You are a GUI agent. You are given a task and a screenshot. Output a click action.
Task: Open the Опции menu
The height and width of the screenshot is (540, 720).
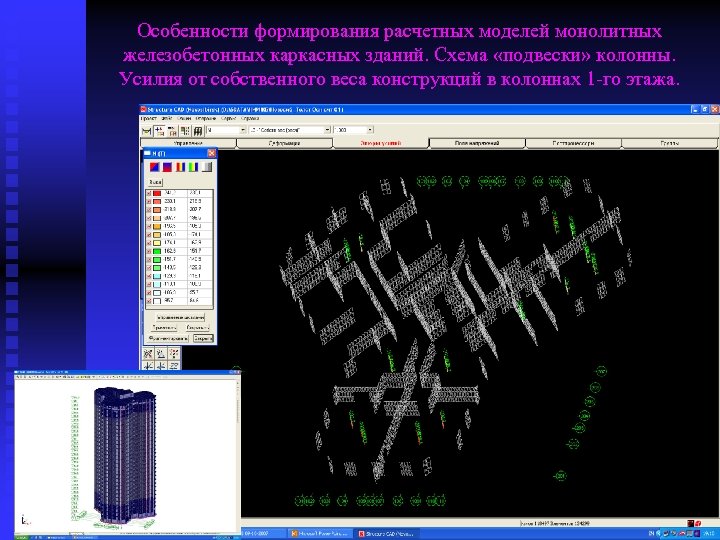[x=184, y=118]
